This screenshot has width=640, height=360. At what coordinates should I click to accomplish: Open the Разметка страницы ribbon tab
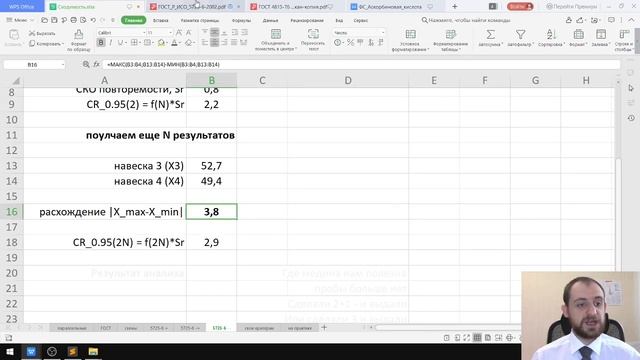(200, 20)
